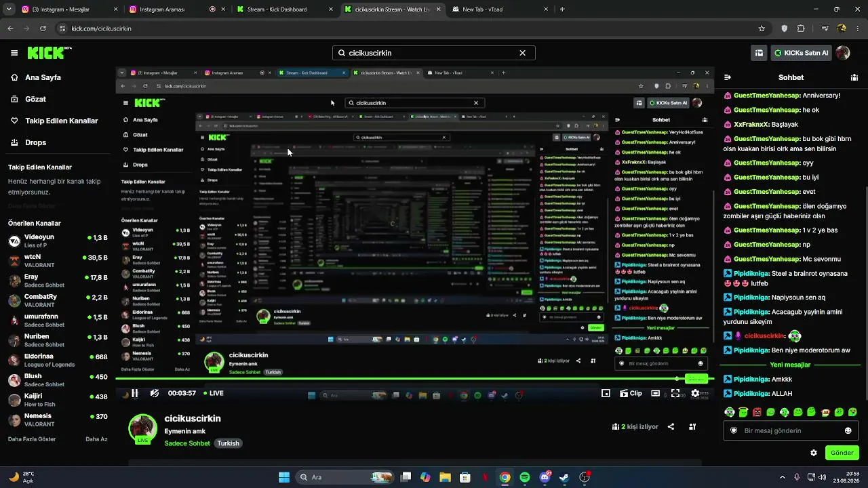The image size is (868, 488).
Task: Jump to Yeni mesajlar divider in chat
Action: pyautogui.click(x=790, y=365)
